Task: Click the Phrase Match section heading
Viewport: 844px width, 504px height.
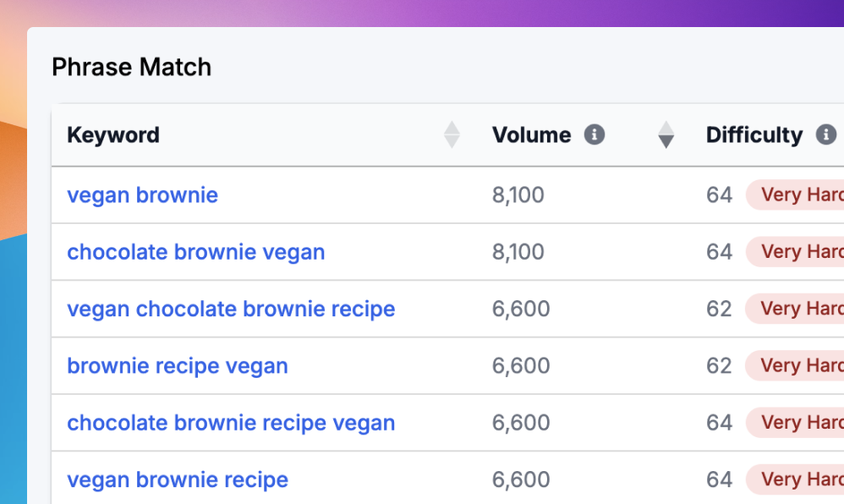Action: pyautogui.click(x=131, y=68)
